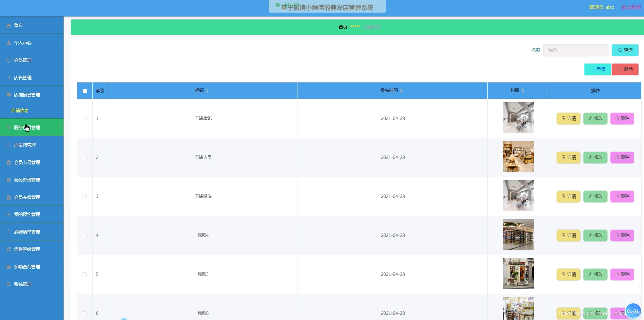Image resolution: width=644 pixels, height=320 pixels.
Task: Sort the 标题 column using its sort arrows
Action: [207, 91]
